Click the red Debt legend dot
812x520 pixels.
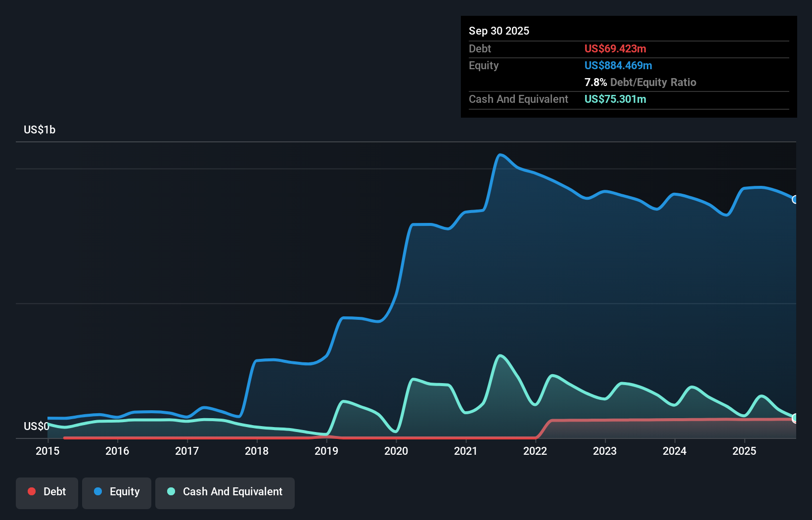(x=32, y=491)
